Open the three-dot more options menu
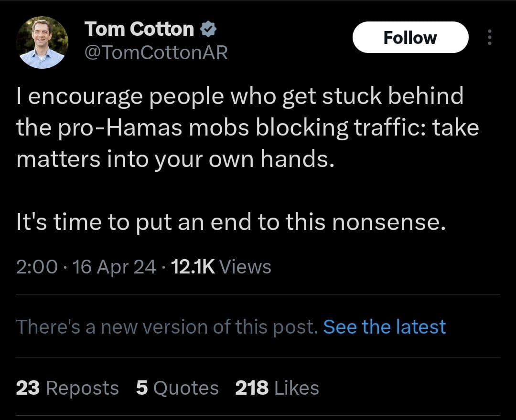This screenshot has height=420, width=516. [x=489, y=38]
